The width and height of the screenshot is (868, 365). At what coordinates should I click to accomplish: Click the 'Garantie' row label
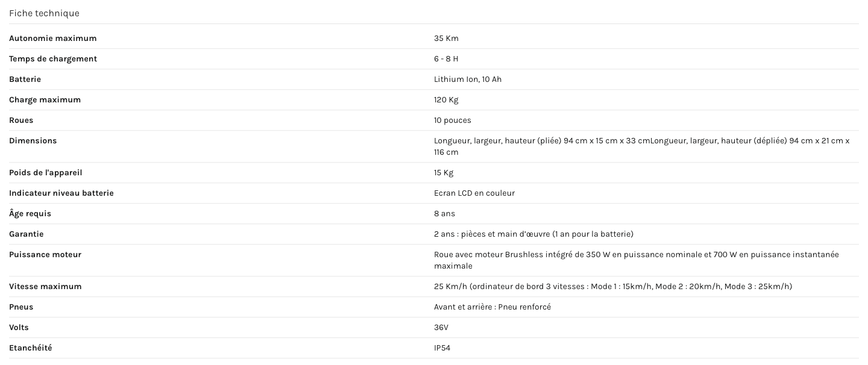[x=27, y=234]
